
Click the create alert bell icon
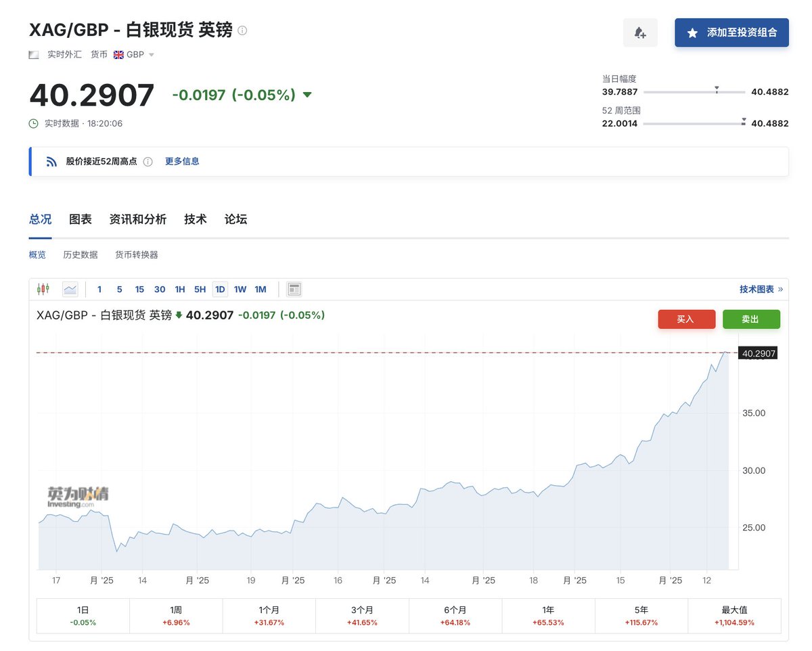click(639, 32)
